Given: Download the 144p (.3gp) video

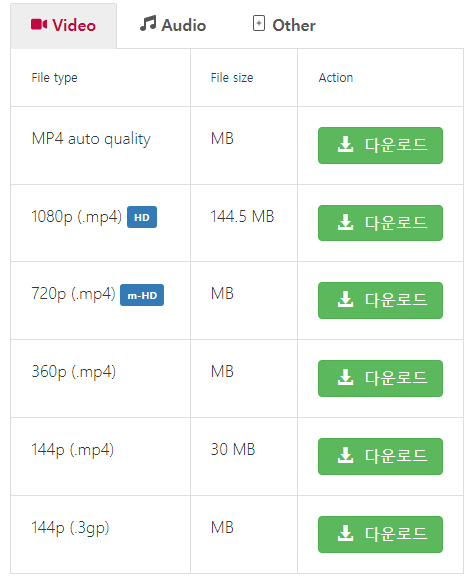Looking at the screenshot, I should tap(380, 535).
